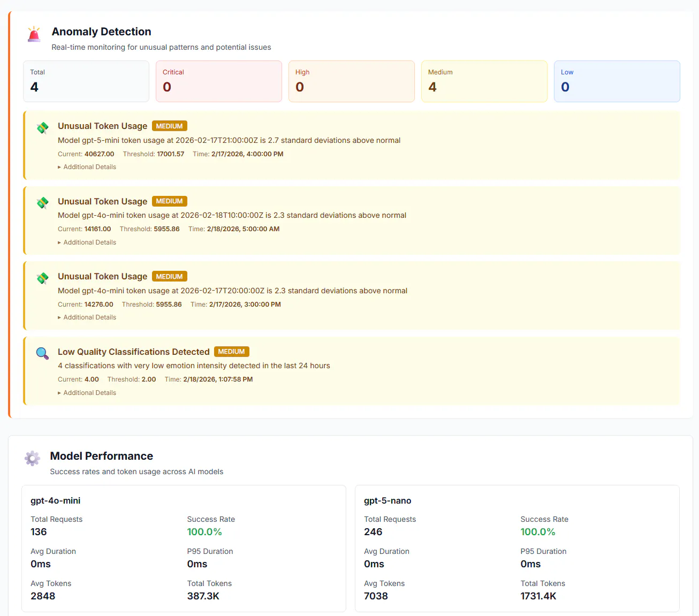Click the Current value 40627.00

click(100, 154)
